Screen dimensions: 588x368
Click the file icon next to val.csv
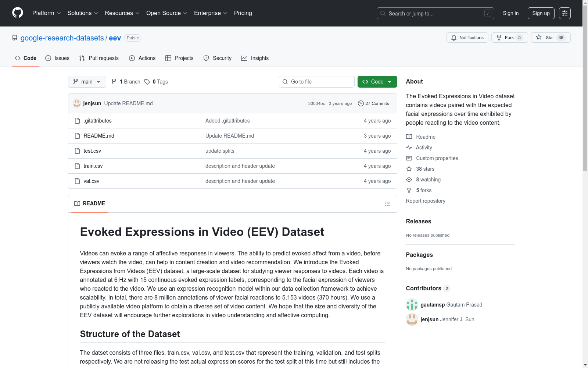pos(77,181)
